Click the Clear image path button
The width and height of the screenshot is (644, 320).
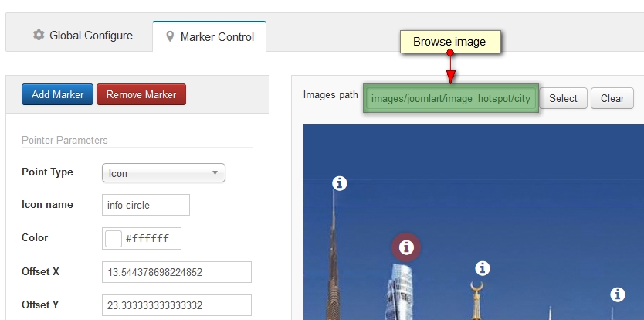pyautogui.click(x=612, y=98)
